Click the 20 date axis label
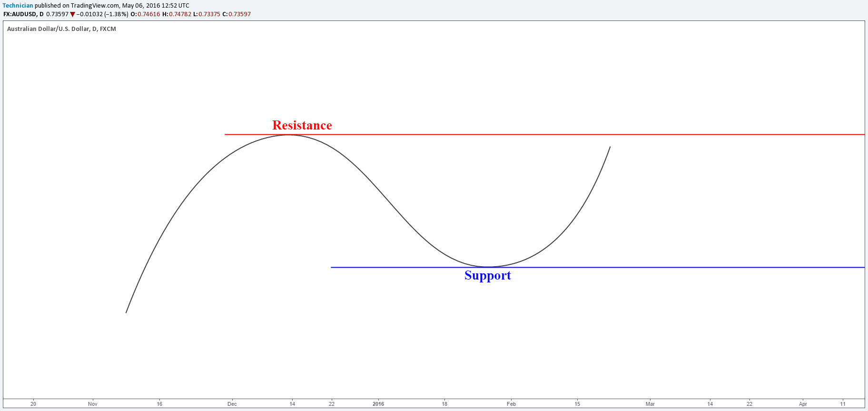 [x=33, y=404]
